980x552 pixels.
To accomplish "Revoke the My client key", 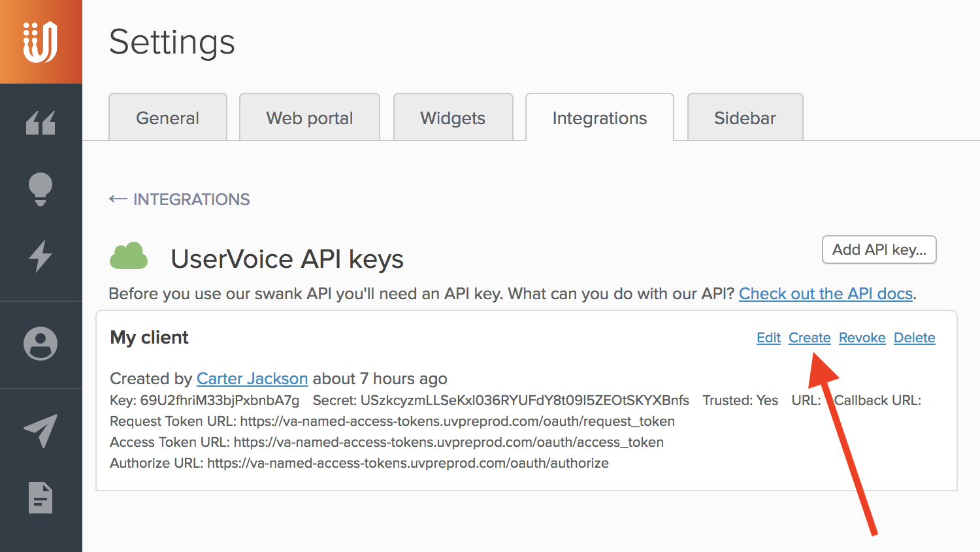I will [x=862, y=338].
